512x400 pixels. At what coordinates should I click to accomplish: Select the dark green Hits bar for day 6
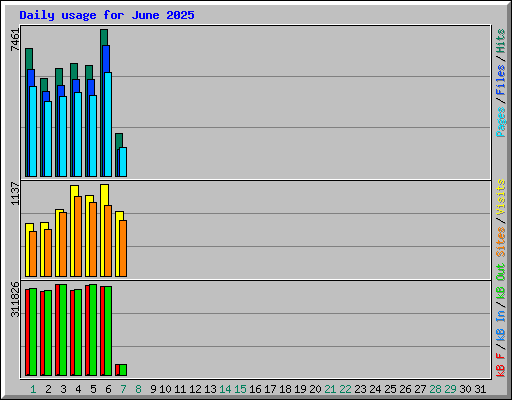click(104, 37)
